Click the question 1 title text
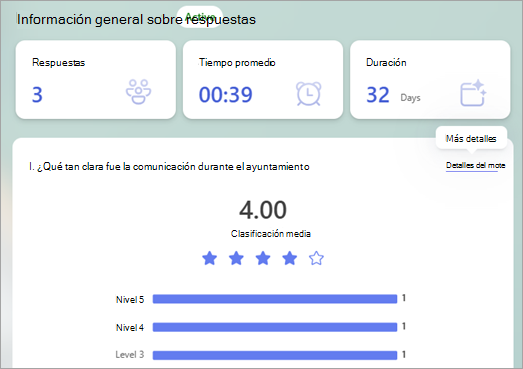Viewport: 523px width, 369px height. coord(169,166)
